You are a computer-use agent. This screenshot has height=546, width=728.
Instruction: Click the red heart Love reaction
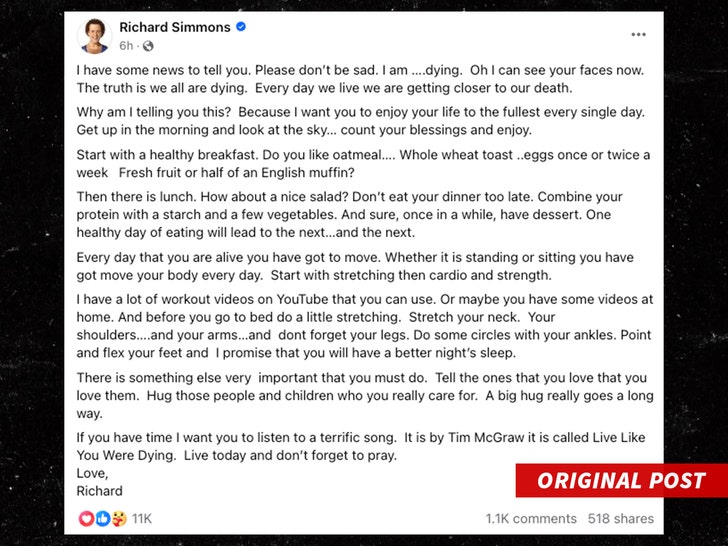(85, 518)
